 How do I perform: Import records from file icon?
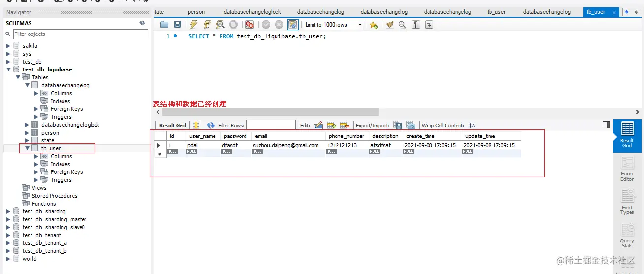point(411,125)
